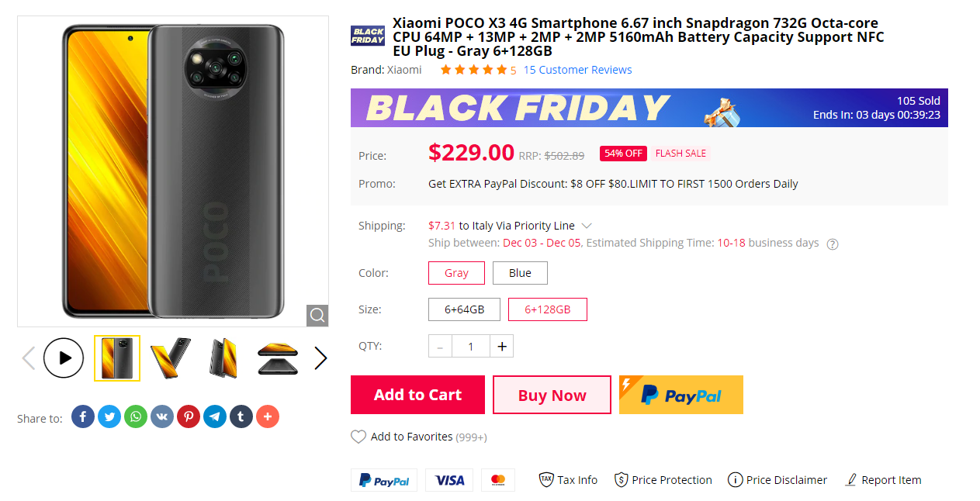Click the Add to Cart button
Screen dimensions: 980x501
tap(417, 395)
